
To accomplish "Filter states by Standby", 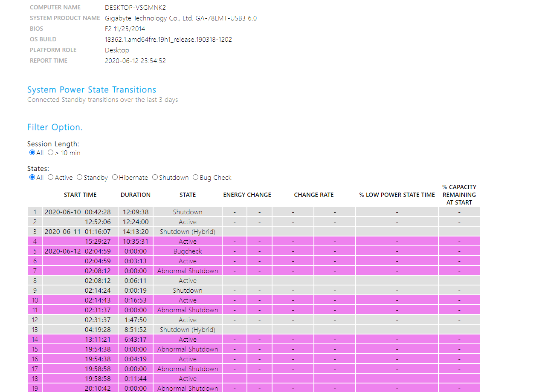I will coord(79,177).
